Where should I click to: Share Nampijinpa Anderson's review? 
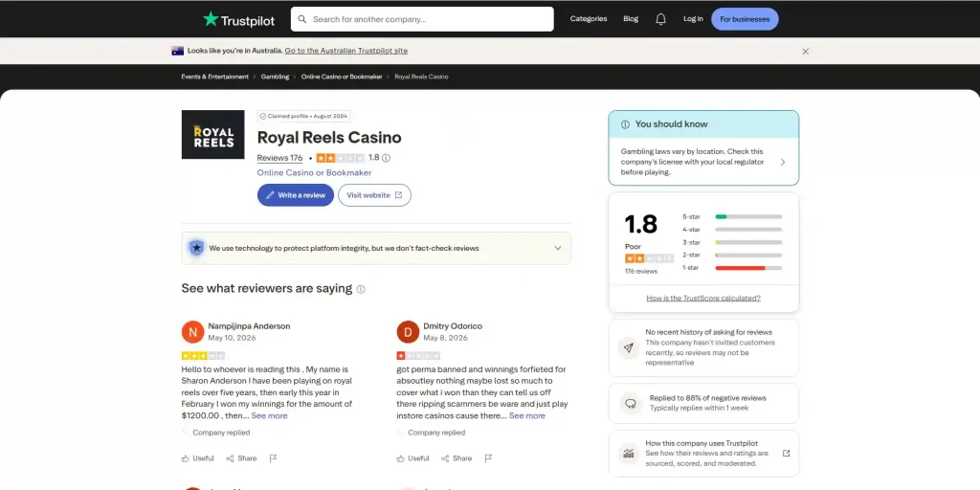241,458
